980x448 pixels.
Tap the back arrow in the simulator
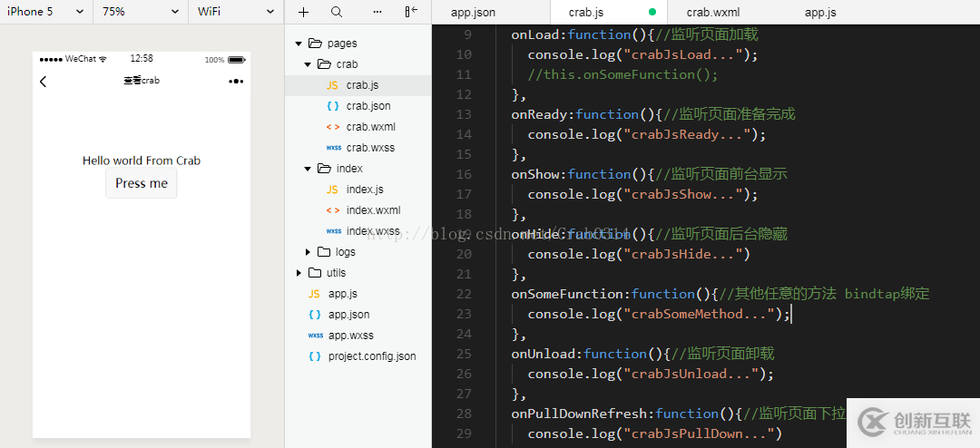(43, 82)
